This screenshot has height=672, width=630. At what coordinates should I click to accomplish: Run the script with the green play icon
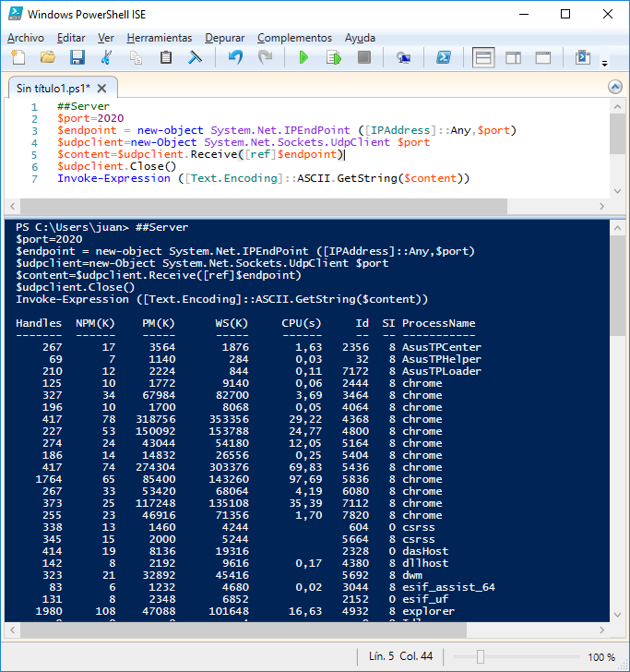303,57
